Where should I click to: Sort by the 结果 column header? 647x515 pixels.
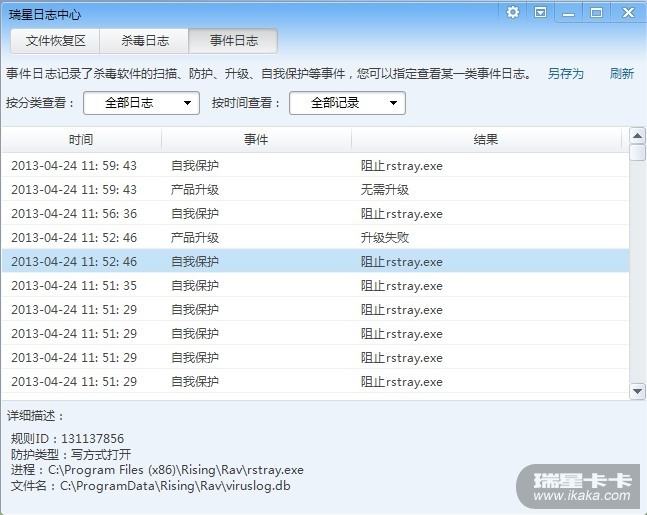point(486,139)
